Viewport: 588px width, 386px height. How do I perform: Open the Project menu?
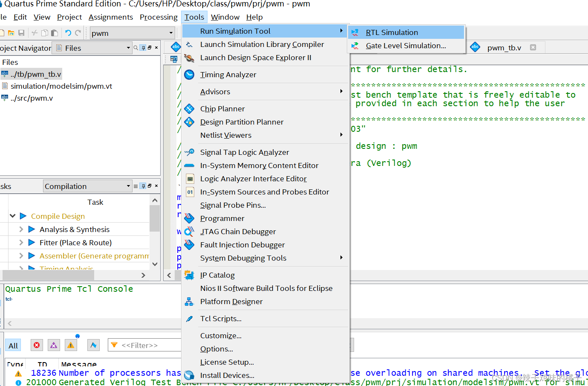click(x=69, y=17)
